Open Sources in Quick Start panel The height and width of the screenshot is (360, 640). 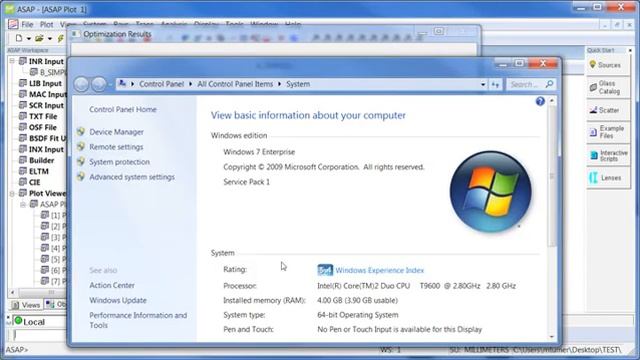point(608,65)
